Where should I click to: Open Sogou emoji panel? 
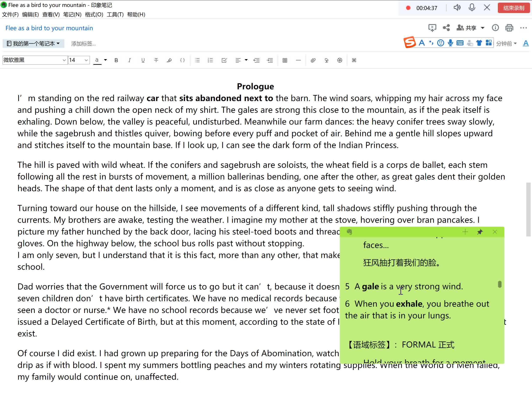pyautogui.click(x=440, y=43)
